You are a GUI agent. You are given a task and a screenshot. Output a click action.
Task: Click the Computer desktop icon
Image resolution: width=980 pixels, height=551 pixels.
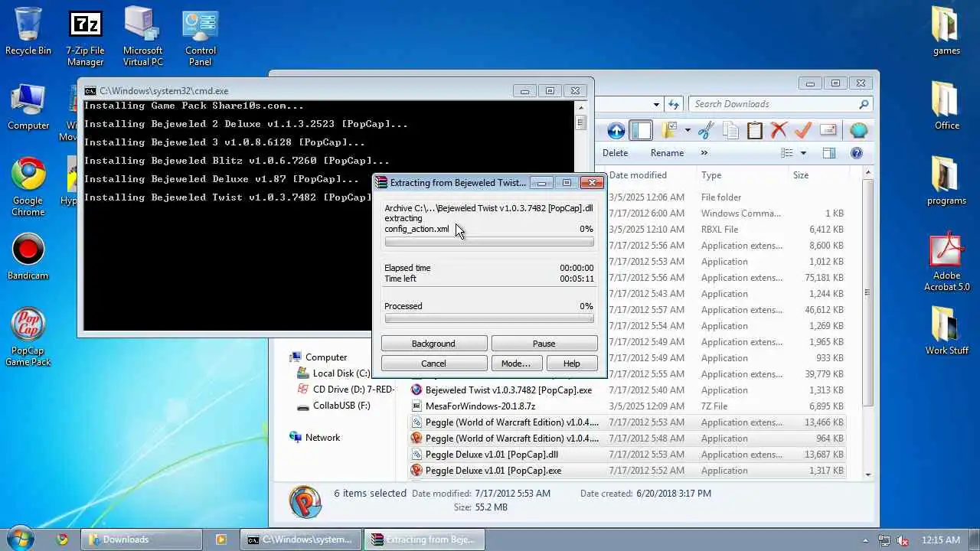[28, 107]
